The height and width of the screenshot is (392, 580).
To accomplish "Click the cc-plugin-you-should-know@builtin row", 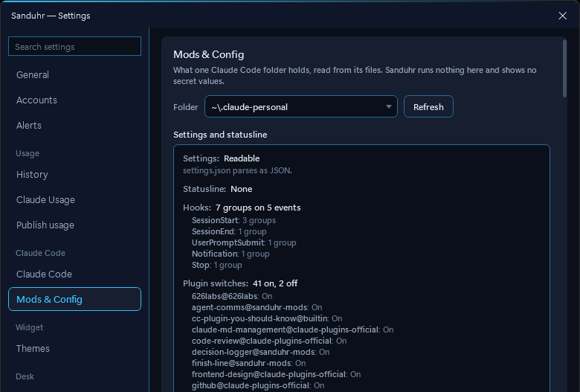I will click(x=267, y=318).
